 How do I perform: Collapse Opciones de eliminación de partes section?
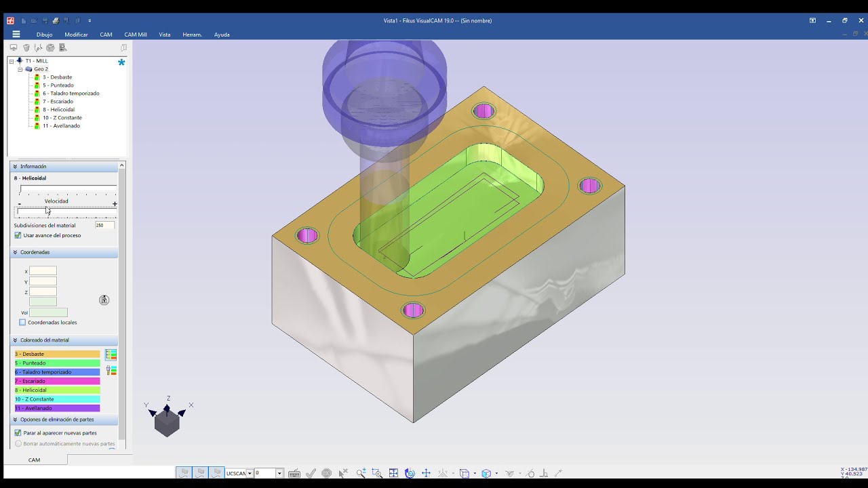click(15, 420)
